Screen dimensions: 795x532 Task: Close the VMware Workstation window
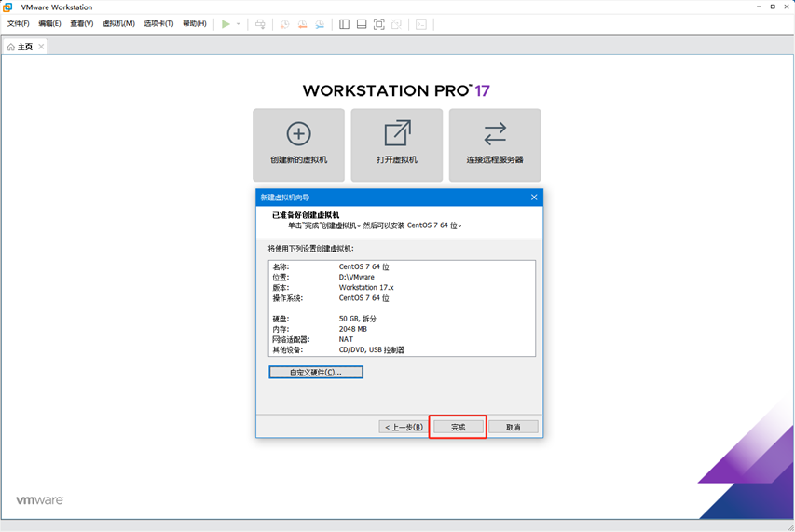point(787,7)
